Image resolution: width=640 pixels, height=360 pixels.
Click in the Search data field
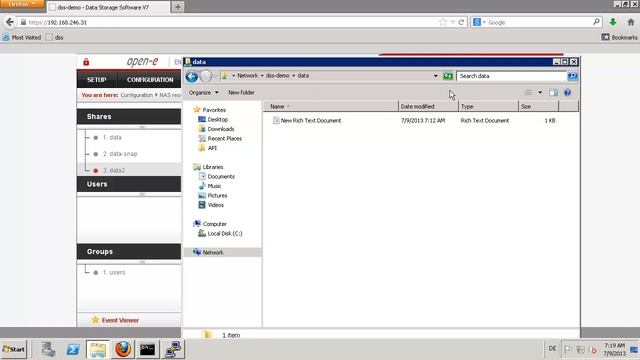point(512,76)
